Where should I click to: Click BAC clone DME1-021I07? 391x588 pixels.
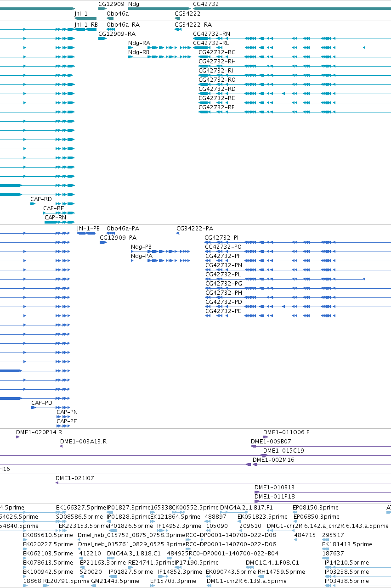pyautogui.click(x=74, y=478)
